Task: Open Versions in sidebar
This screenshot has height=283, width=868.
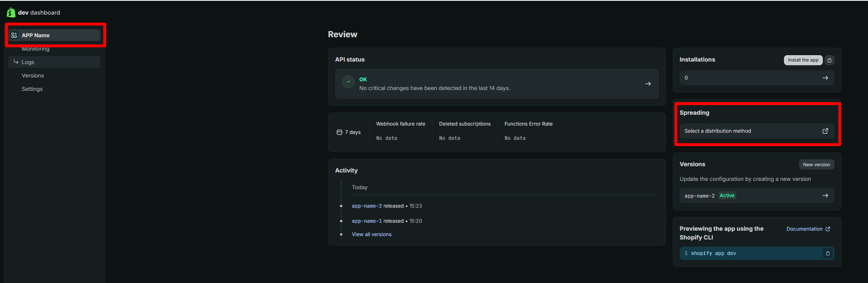Action: pyautogui.click(x=33, y=75)
